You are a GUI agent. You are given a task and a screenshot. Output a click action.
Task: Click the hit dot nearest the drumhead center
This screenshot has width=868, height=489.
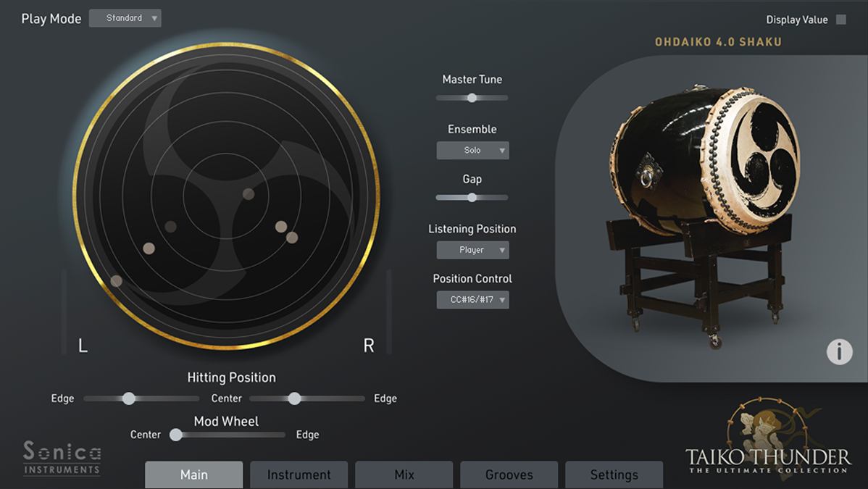pos(249,193)
